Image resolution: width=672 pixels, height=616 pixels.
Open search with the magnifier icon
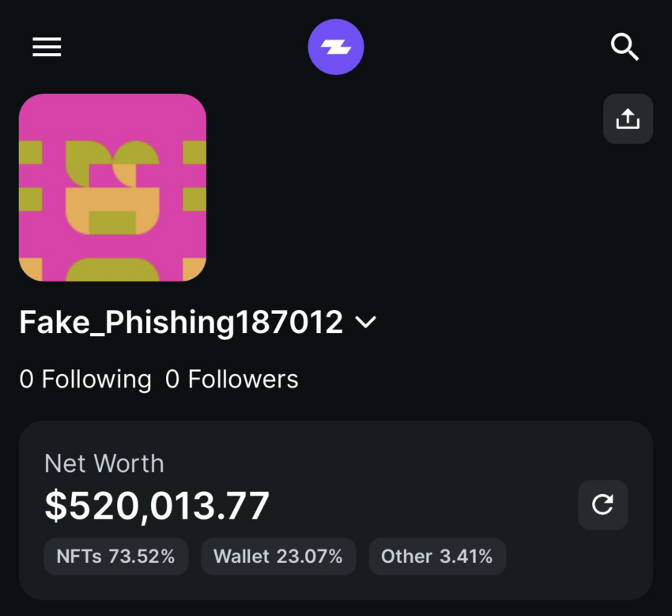625,47
